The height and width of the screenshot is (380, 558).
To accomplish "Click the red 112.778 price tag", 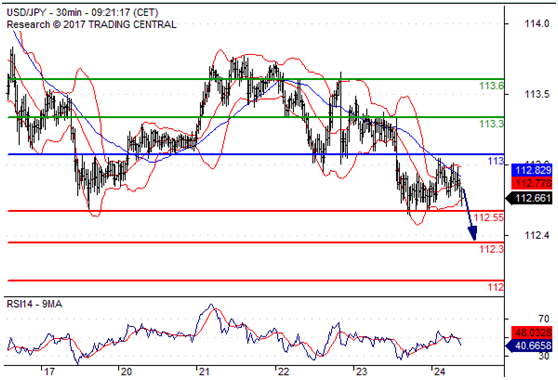I will 532,183.
